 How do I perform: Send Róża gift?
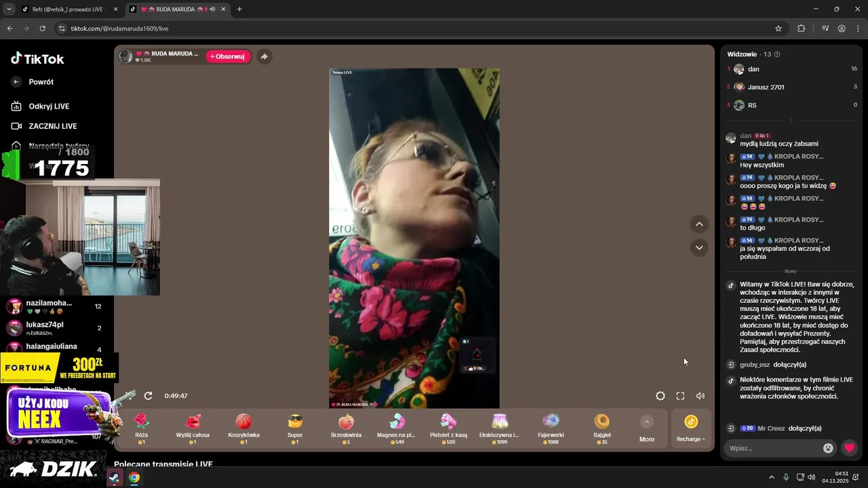(x=141, y=429)
